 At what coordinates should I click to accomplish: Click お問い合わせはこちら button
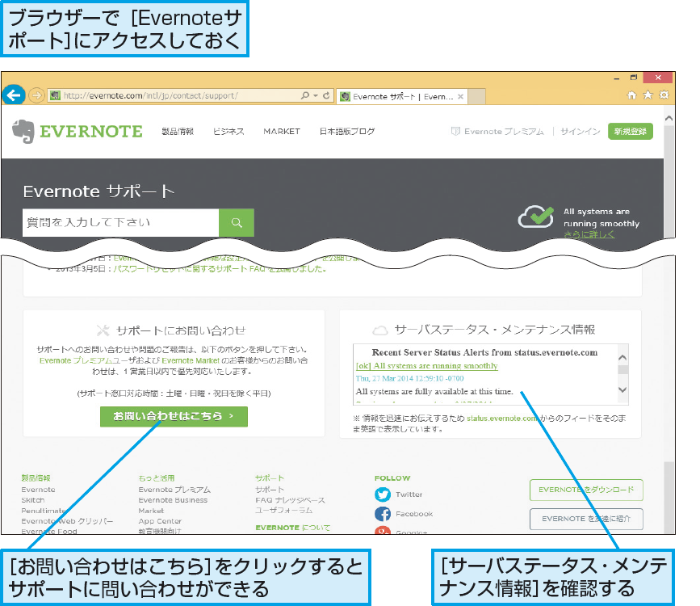[174, 416]
